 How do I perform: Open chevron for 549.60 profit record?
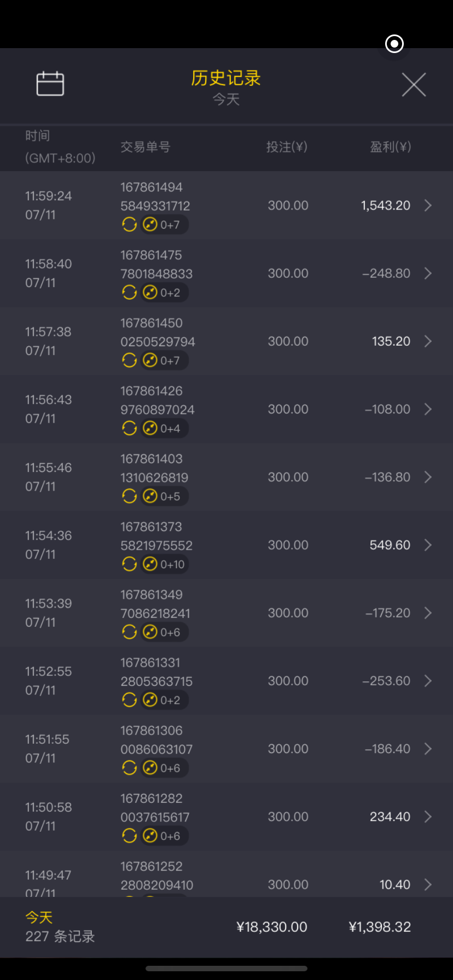pyautogui.click(x=428, y=545)
